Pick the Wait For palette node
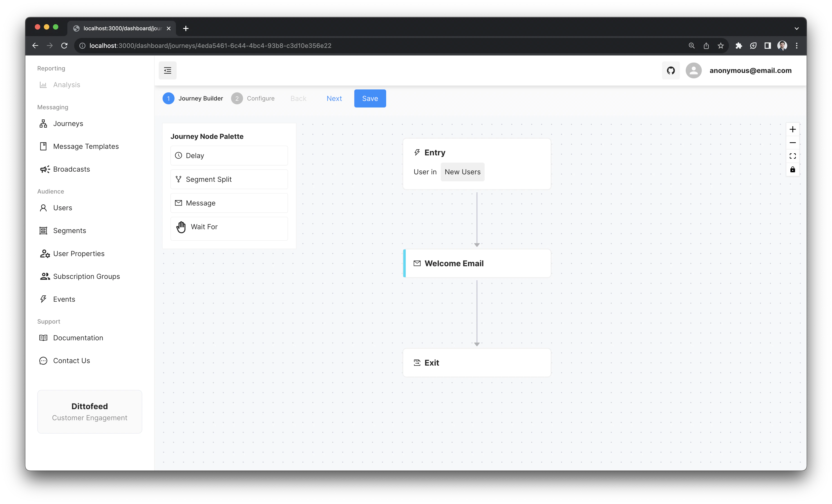 pyautogui.click(x=229, y=227)
